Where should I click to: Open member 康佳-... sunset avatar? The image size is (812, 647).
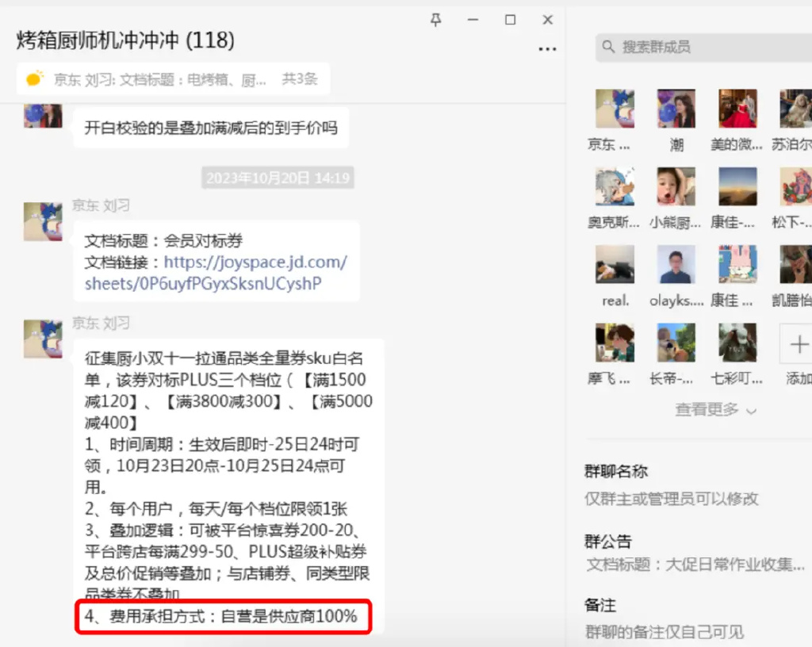(x=737, y=186)
